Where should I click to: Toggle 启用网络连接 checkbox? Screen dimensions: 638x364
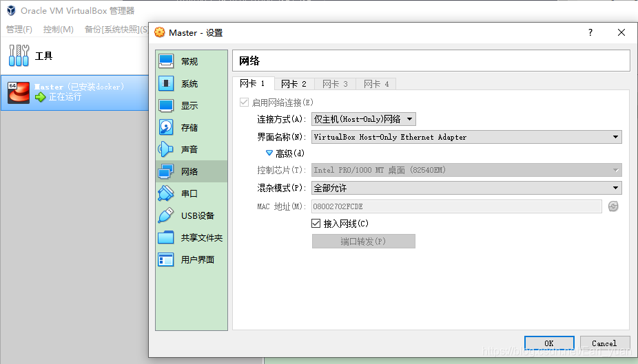244,103
